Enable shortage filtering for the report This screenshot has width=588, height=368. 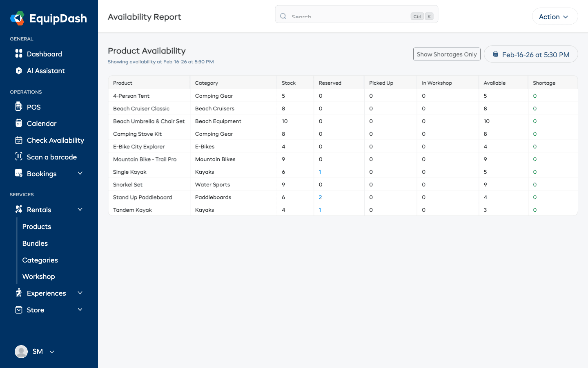pos(447,54)
